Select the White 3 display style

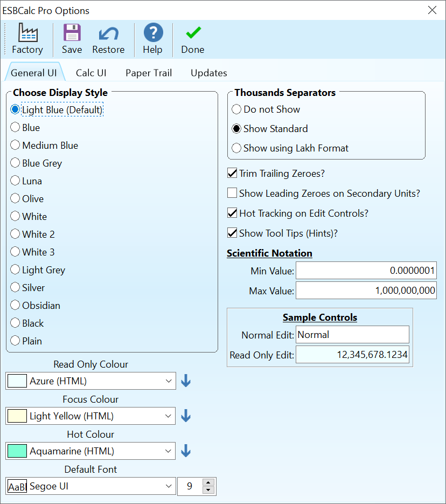[32, 252]
